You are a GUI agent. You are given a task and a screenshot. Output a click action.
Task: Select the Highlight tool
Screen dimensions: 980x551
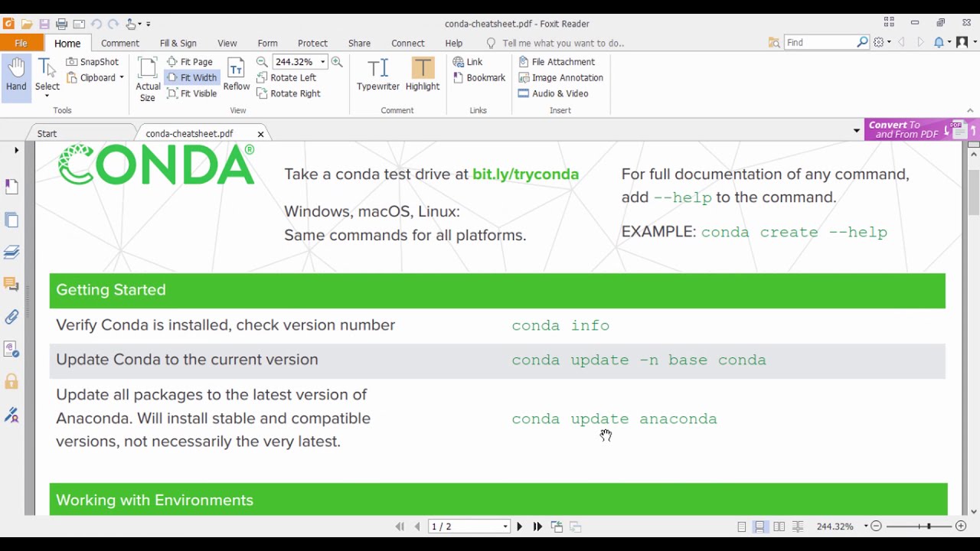423,75
